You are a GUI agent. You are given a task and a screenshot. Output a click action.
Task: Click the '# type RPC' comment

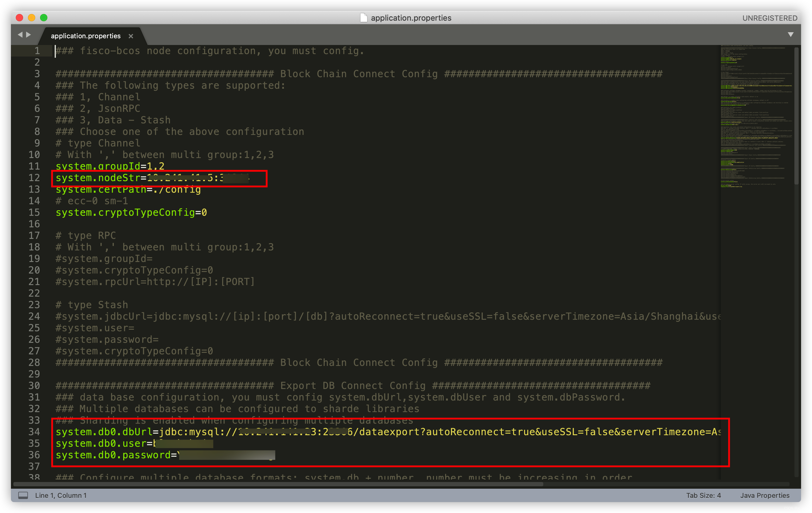[x=86, y=236]
